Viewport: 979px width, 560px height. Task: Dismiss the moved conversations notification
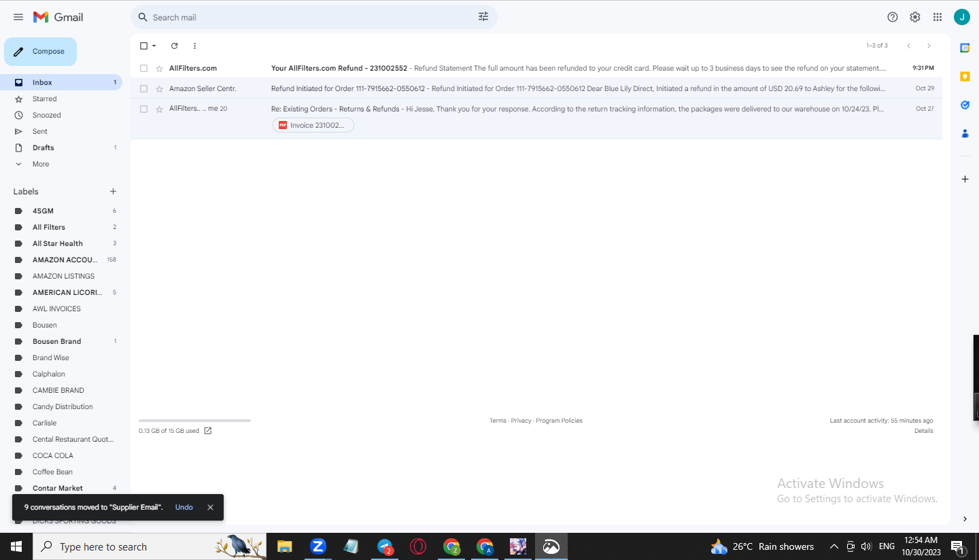[210, 507]
